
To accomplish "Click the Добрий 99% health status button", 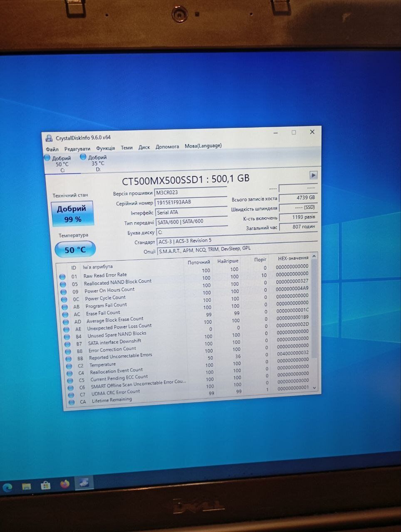I will pos(72,214).
